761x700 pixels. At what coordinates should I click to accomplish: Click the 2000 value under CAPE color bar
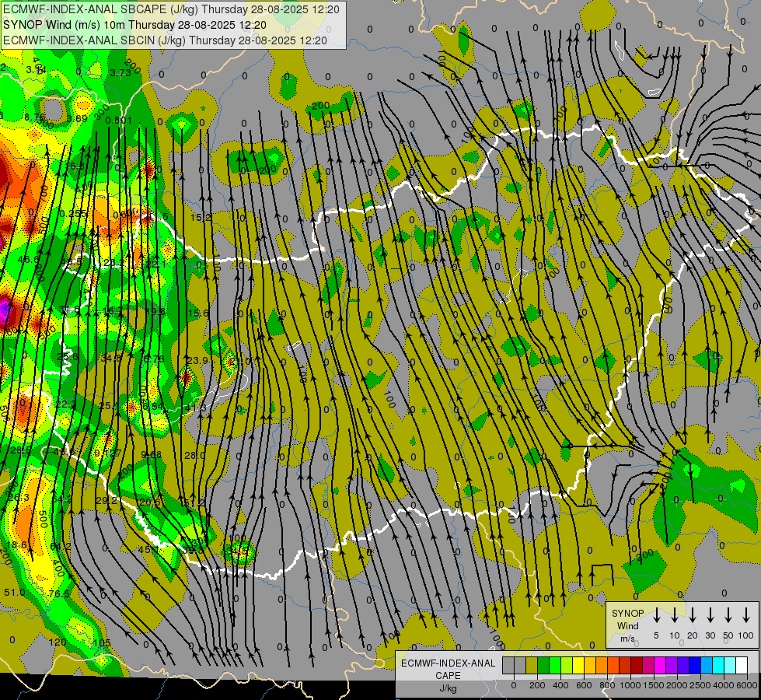point(677,685)
